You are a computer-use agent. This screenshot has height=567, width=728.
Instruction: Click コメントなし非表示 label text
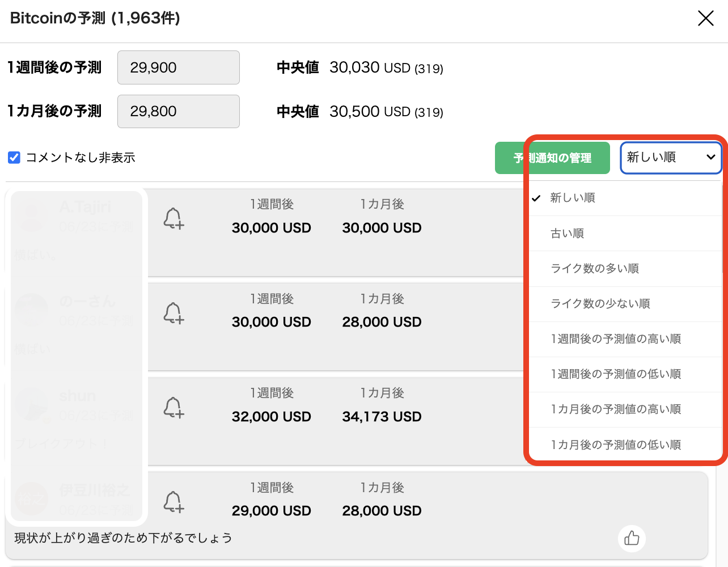point(81,158)
